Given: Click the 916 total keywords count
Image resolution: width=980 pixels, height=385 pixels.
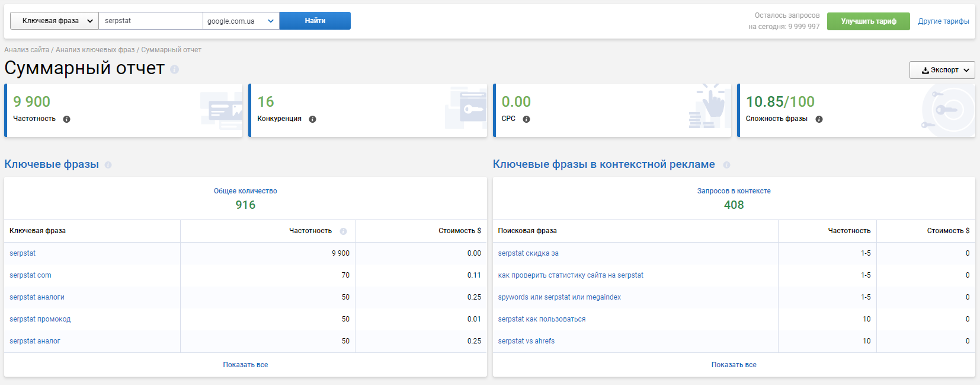Looking at the screenshot, I should [245, 205].
